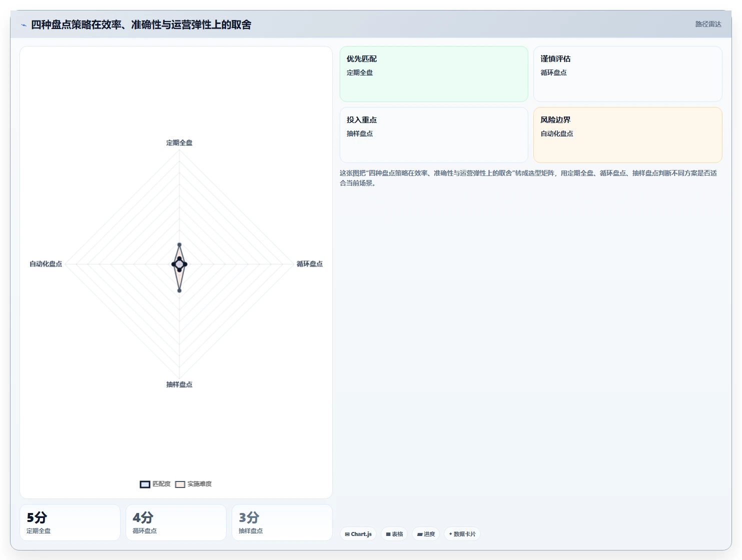Image resolution: width=742 pixels, height=560 pixels.
Task: Select the 4分 循环盘点 score card
Action: point(176,522)
